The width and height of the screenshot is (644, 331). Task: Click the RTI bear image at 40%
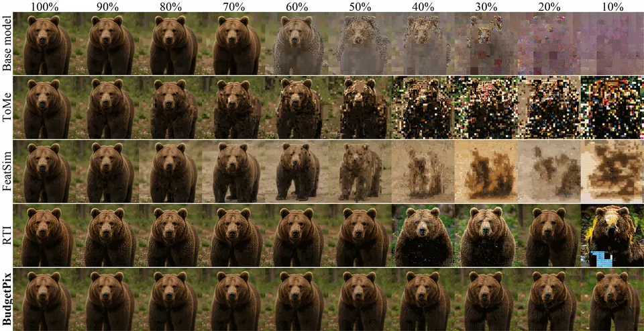(x=423, y=236)
